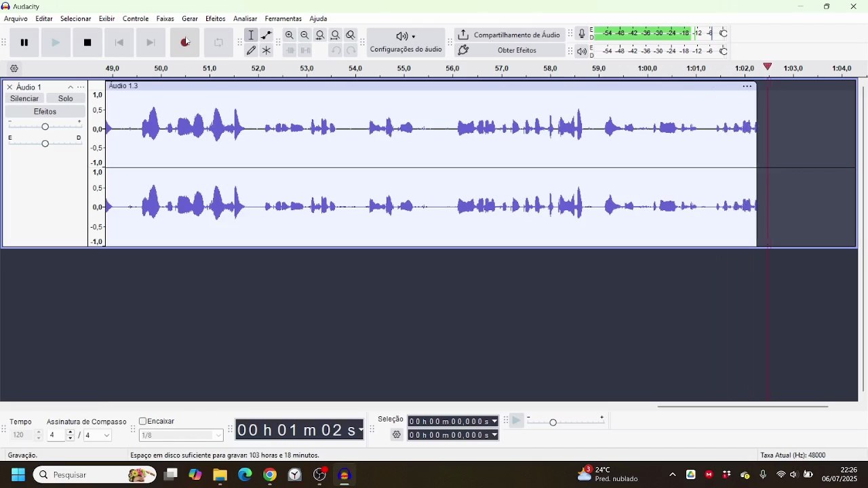Open the Arquivo menu
868x488 pixels.
click(x=16, y=19)
